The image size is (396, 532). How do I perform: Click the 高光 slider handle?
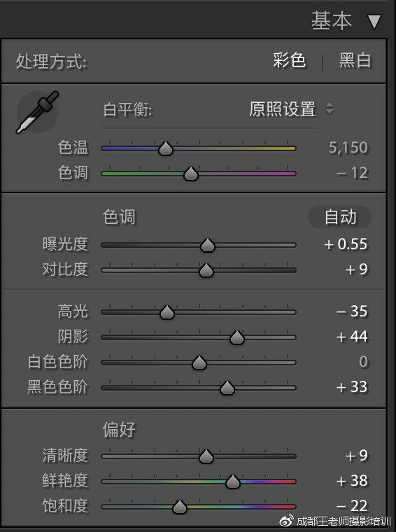coord(167,312)
